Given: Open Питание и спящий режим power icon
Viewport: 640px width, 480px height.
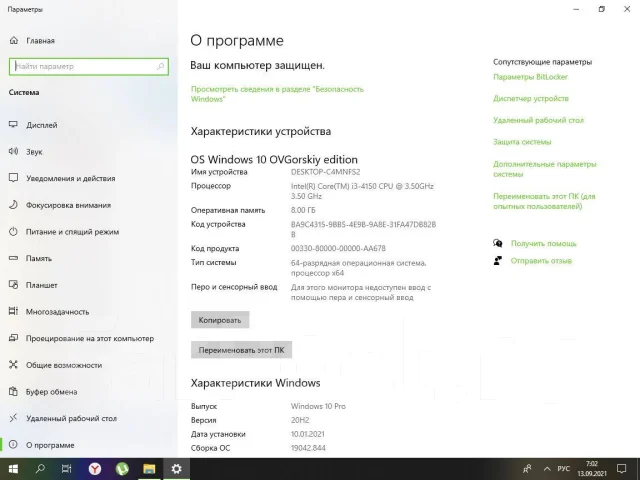Looking at the screenshot, I should (x=13, y=231).
